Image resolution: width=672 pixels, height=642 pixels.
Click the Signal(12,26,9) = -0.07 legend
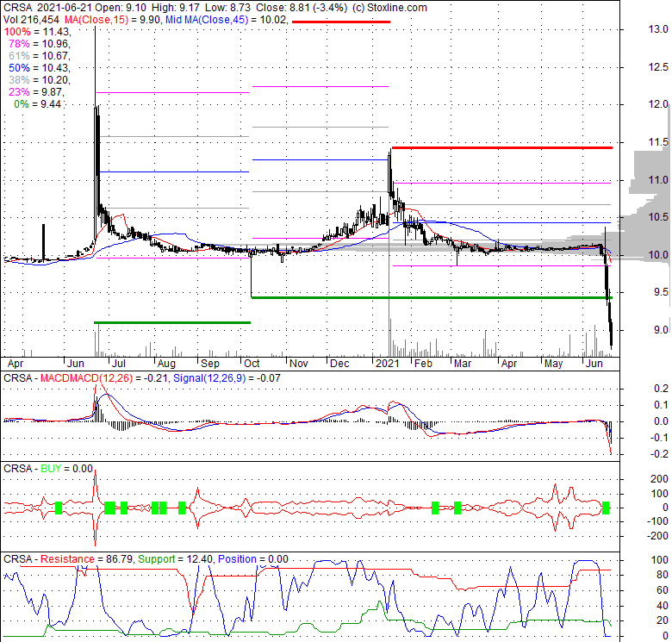click(227, 378)
